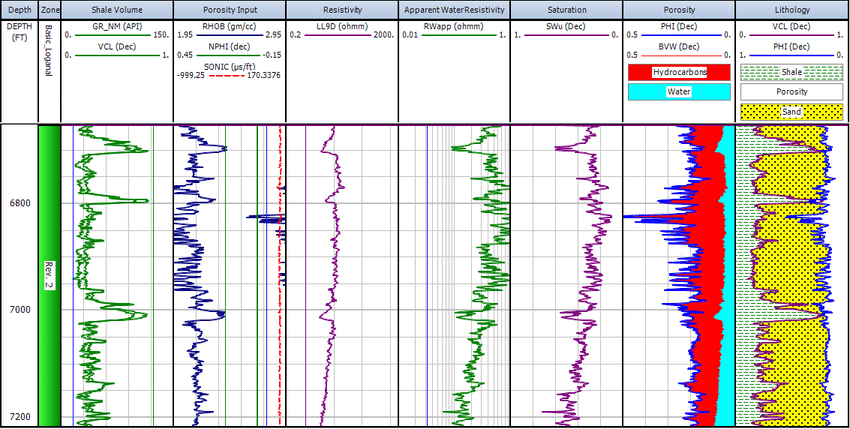Click the cyan Water shading swatch
This screenshot has height=429, width=850.
tap(679, 92)
